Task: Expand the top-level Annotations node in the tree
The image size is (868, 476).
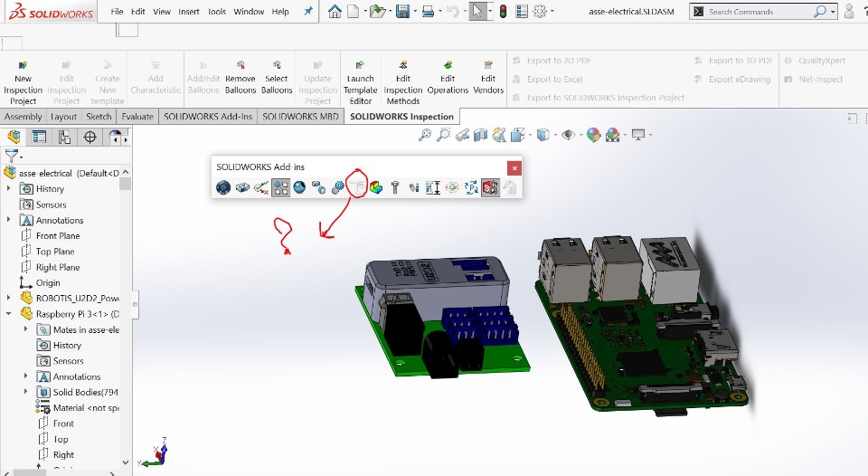Action: click(x=8, y=220)
